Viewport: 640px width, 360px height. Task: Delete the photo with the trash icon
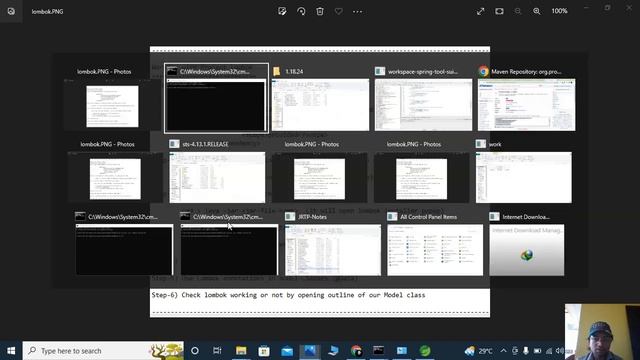pos(320,11)
